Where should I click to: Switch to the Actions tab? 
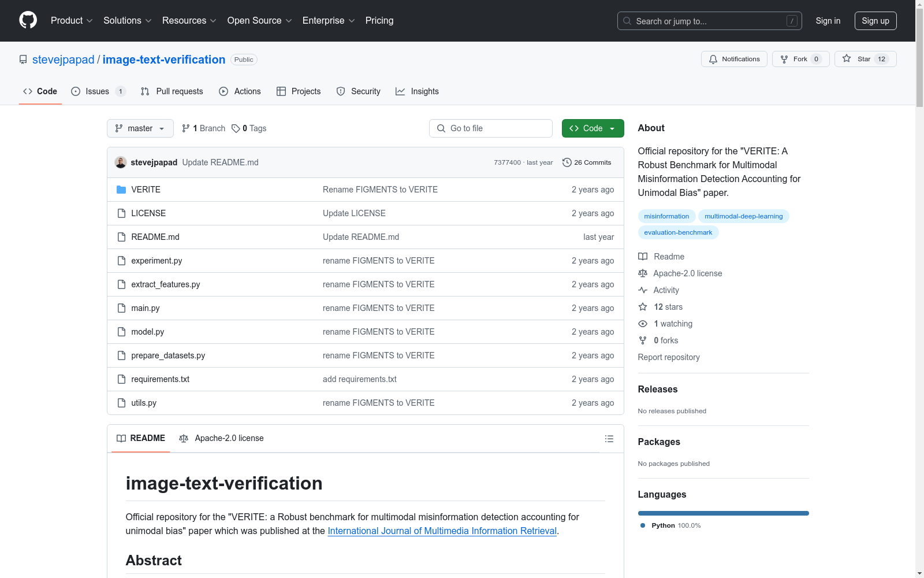coord(240,91)
